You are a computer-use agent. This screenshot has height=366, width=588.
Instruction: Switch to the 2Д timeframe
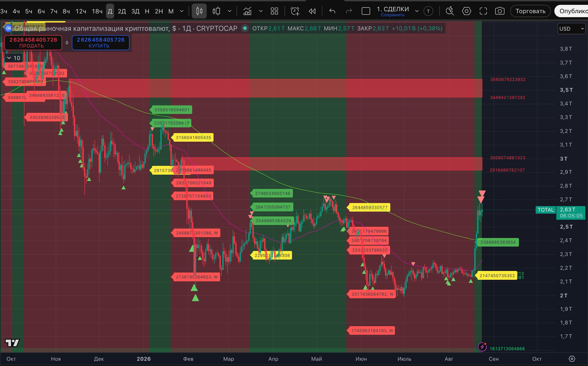[122, 11]
